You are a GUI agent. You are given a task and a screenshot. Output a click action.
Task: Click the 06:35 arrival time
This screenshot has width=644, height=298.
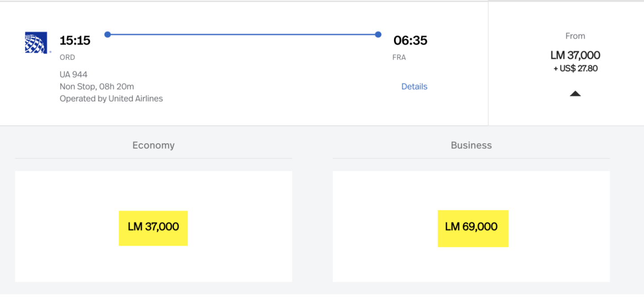coord(410,41)
